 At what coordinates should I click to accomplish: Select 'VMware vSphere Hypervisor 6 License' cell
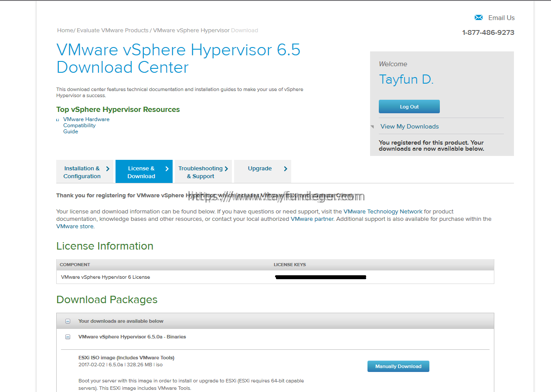click(105, 277)
